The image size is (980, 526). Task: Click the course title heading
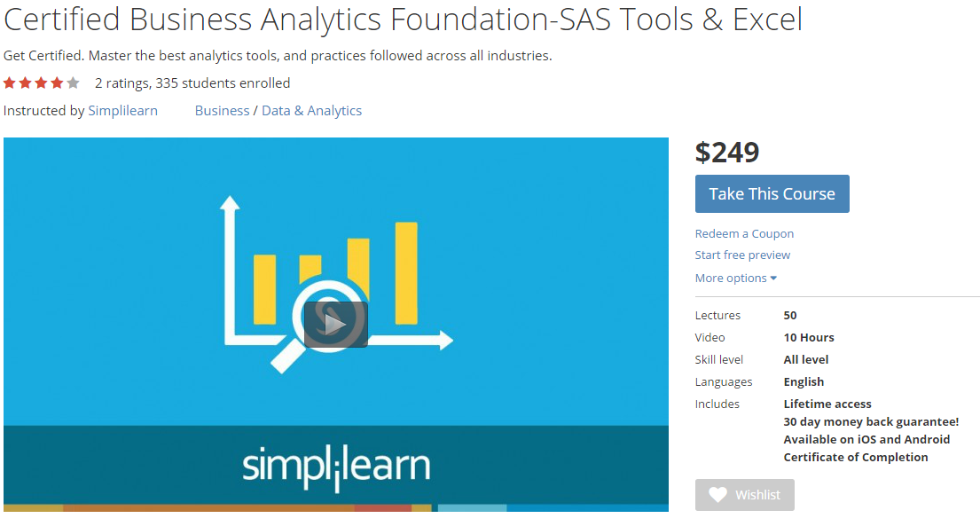[x=403, y=20]
